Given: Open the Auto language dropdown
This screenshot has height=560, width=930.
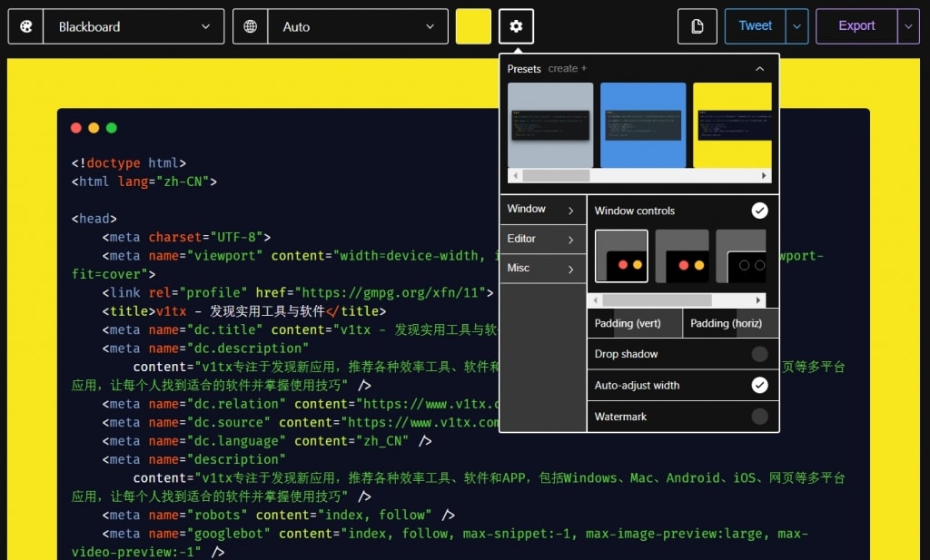Looking at the screenshot, I should point(358,26).
